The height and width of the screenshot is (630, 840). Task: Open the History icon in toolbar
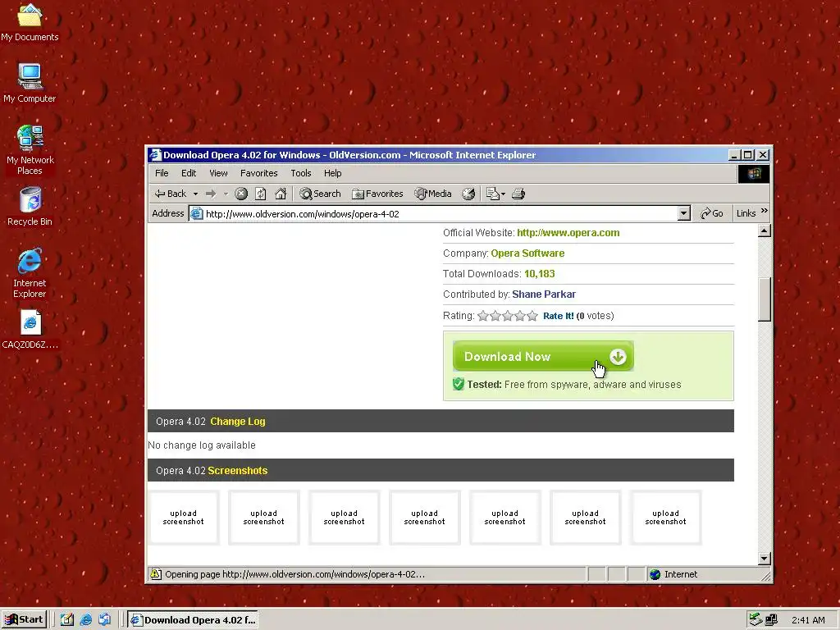468,194
